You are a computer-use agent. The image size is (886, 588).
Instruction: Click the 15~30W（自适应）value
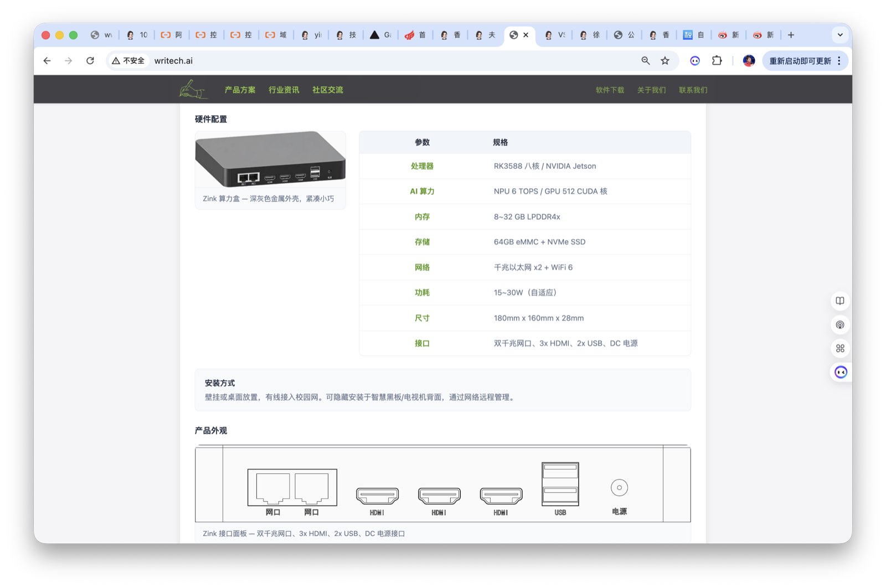pos(526,293)
